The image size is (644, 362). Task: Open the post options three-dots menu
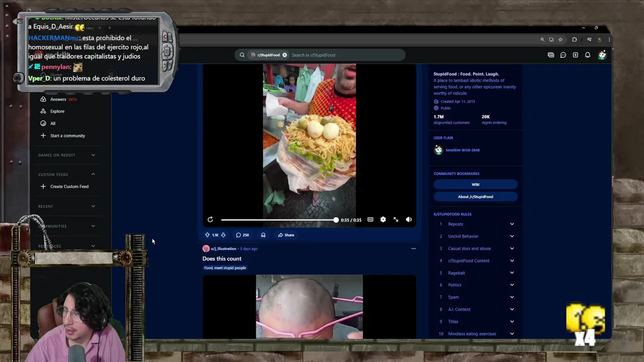pyautogui.click(x=414, y=248)
